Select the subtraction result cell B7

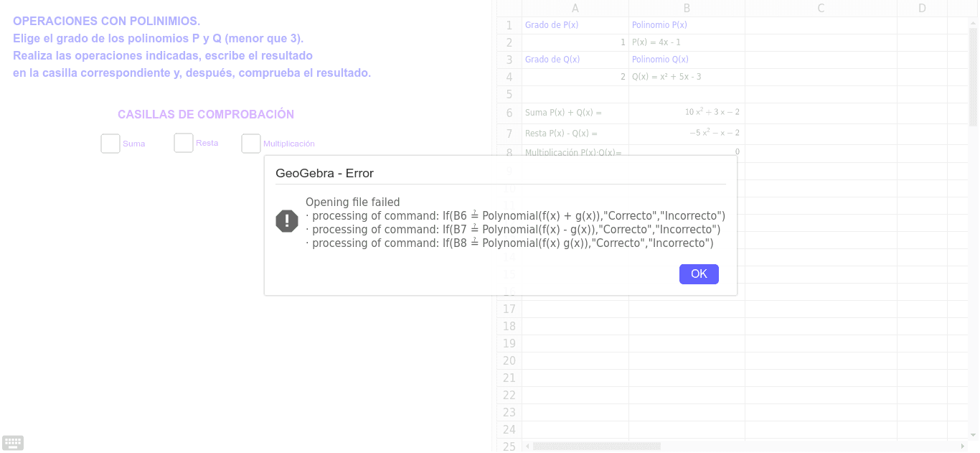[x=687, y=134]
